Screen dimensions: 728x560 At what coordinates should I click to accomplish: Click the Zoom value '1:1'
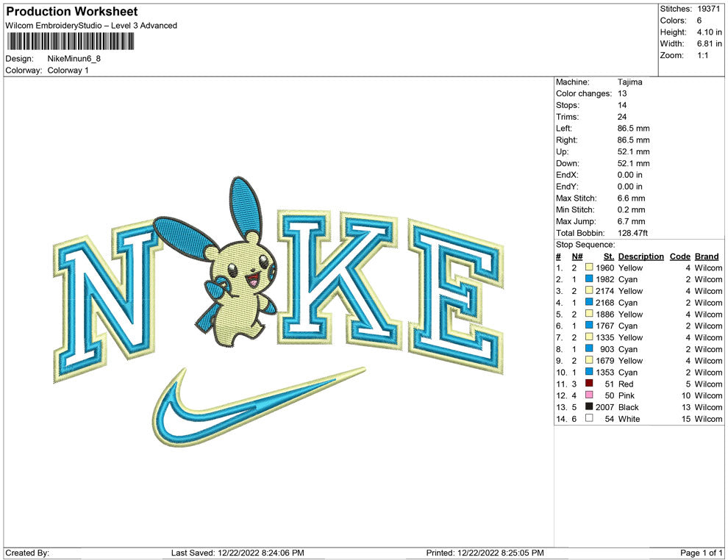coord(702,55)
